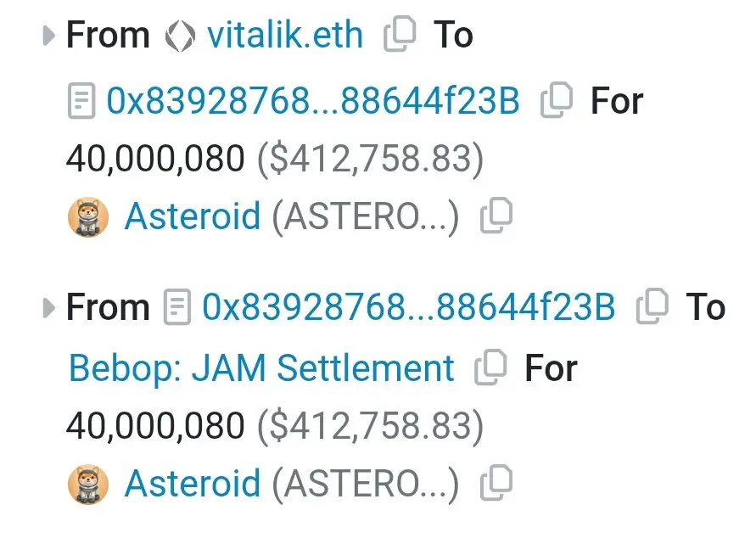This screenshot has width=756, height=544.
Task: Click Asteroid token logo in first transfer
Action: pos(88,217)
